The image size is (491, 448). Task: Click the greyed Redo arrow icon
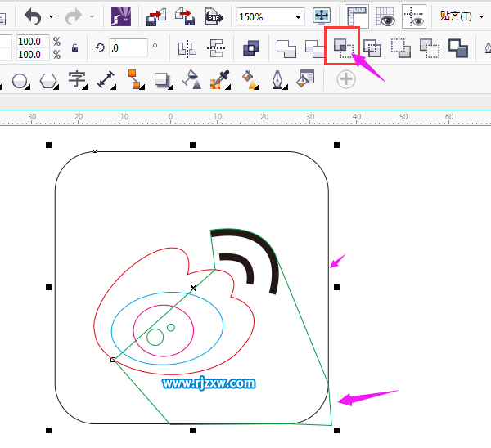pos(74,16)
